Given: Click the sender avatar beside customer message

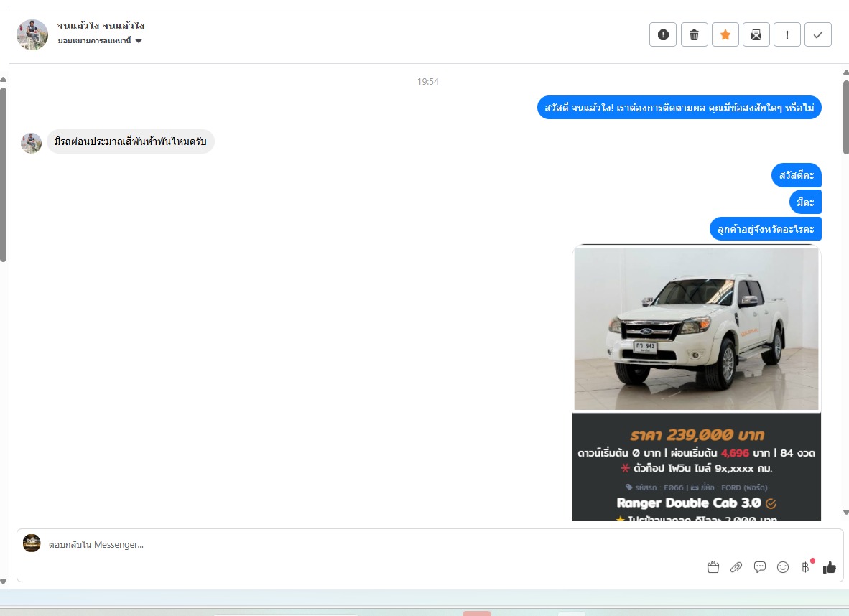Looking at the screenshot, I should [32, 143].
